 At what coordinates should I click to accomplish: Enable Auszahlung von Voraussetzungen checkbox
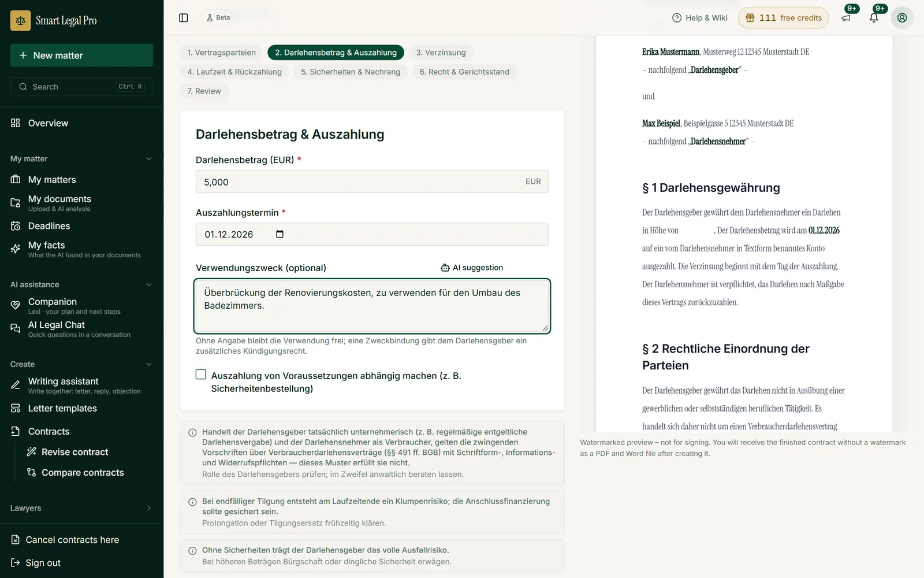point(201,375)
